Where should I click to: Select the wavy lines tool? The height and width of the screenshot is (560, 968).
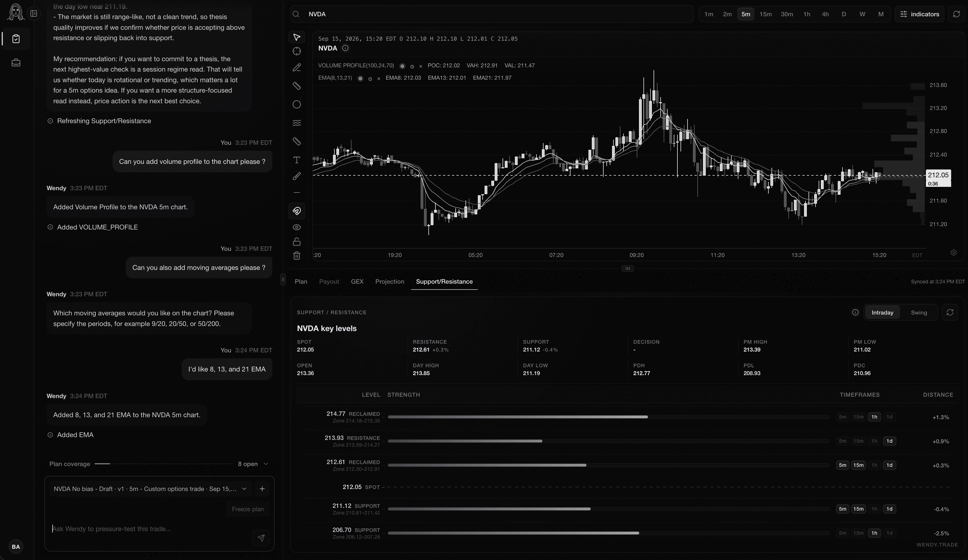coord(296,123)
